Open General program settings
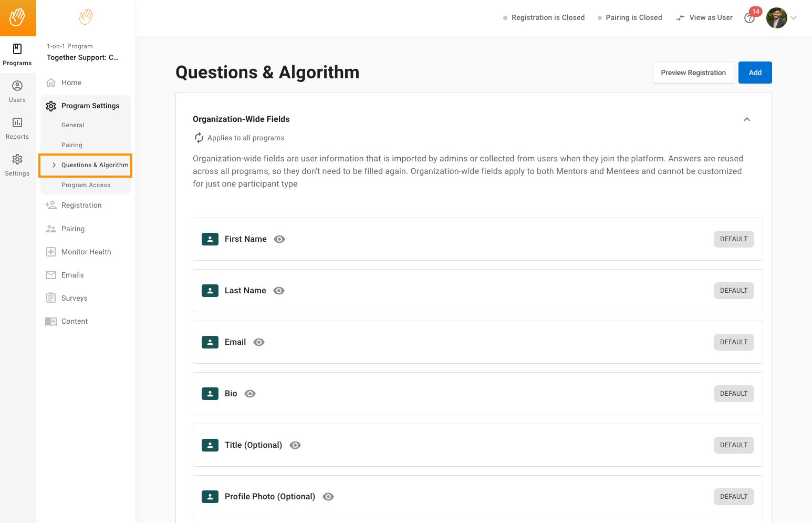This screenshot has width=812, height=523. (x=72, y=125)
